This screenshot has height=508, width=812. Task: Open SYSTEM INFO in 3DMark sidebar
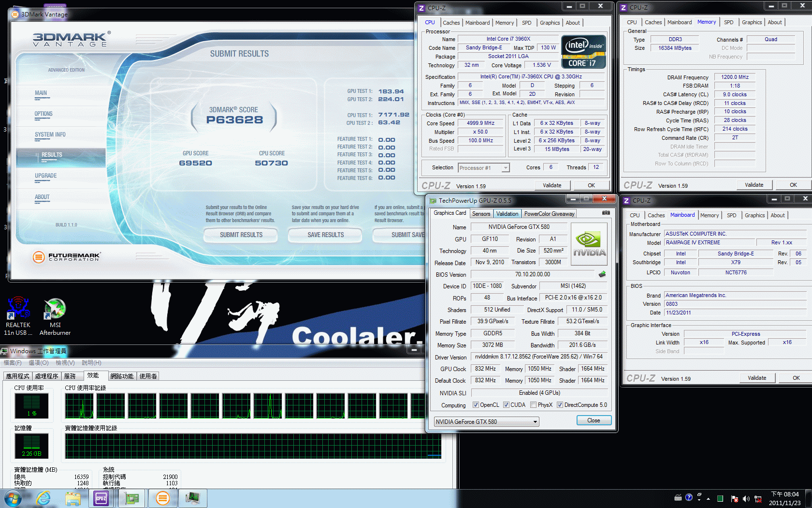click(x=50, y=135)
